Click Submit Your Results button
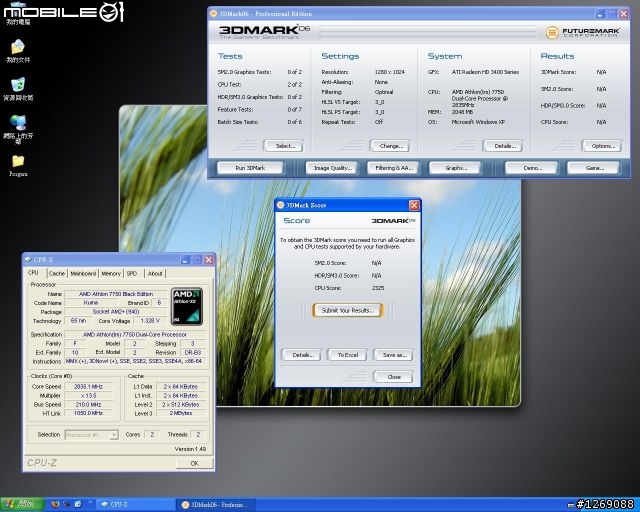 pyautogui.click(x=348, y=310)
